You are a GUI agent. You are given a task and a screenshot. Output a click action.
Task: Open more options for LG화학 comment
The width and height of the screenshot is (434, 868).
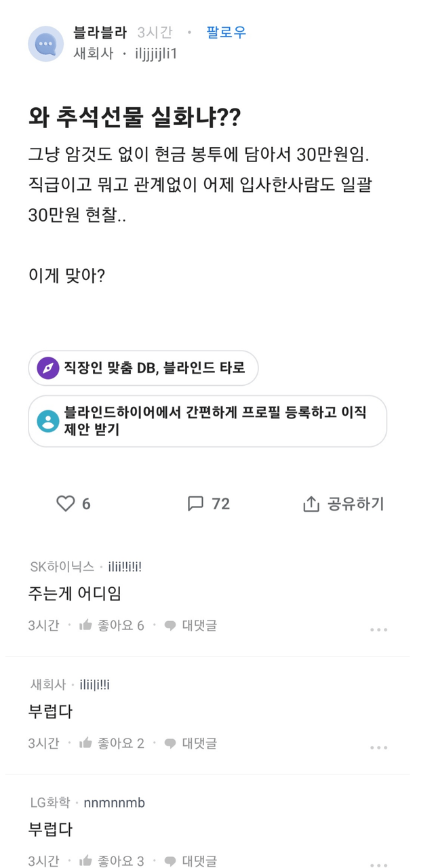pos(378,863)
